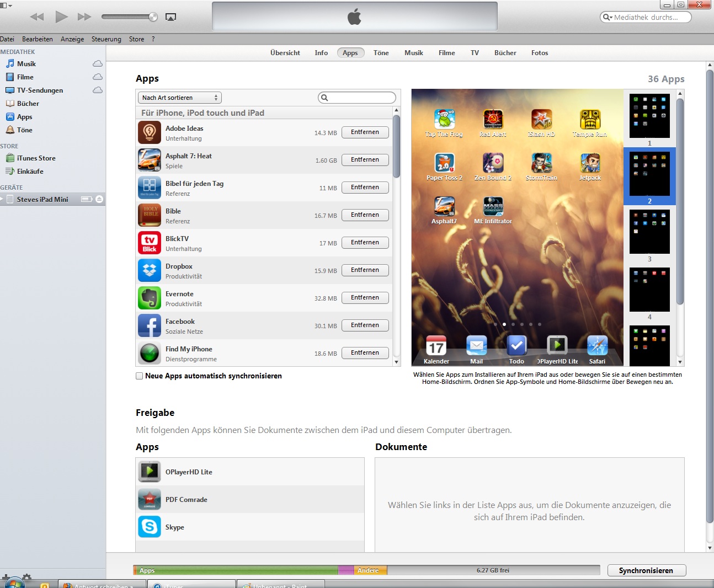
Task: Select Skype in the Freigabe apps list
Action: click(174, 527)
